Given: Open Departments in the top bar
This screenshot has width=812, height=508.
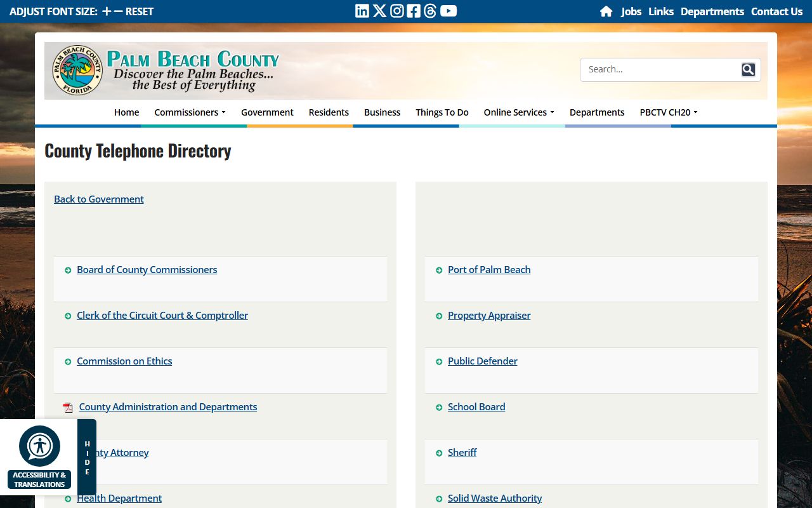Looking at the screenshot, I should 712,11.
